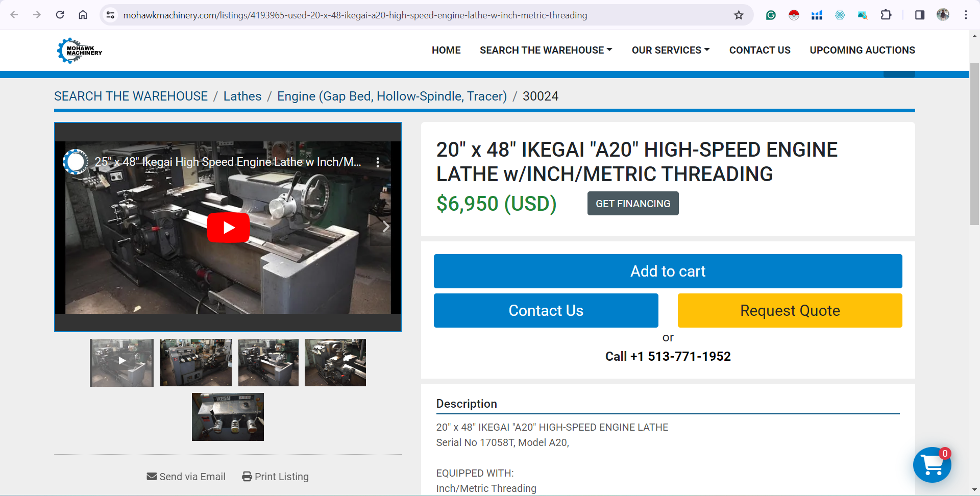This screenshot has width=980, height=496.
Task: Click Search the Warehouse breadcrumb link
Action: [x=131, y=96]
